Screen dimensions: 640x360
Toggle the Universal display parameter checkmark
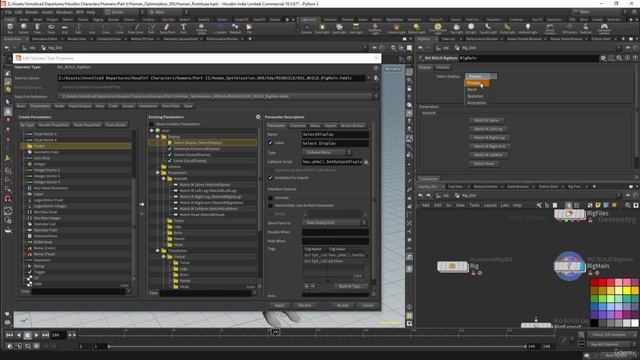[x=170, y=149]
